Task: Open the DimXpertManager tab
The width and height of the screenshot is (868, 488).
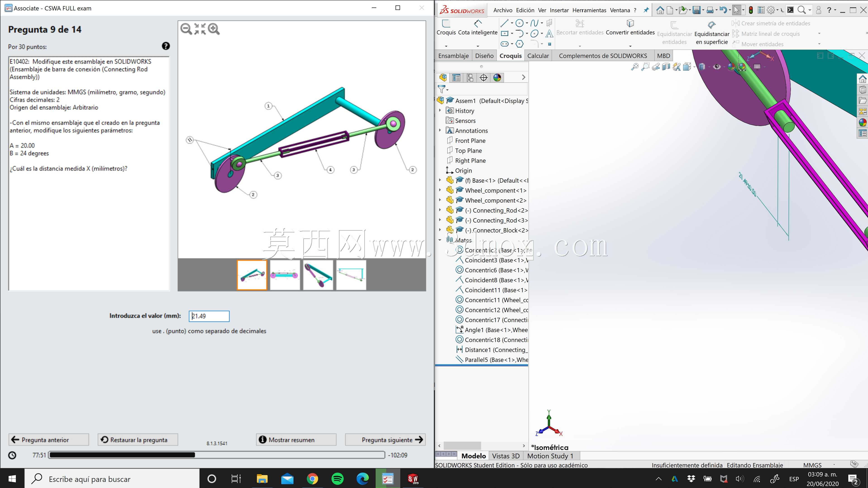Action: coord(484,78)
